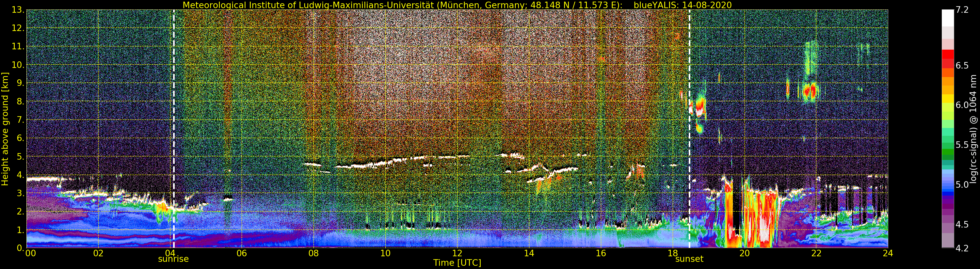This screenshot has width=980, height=269.
Task: Click the x-axis tick label '10'
Action: tap(385, 253)
